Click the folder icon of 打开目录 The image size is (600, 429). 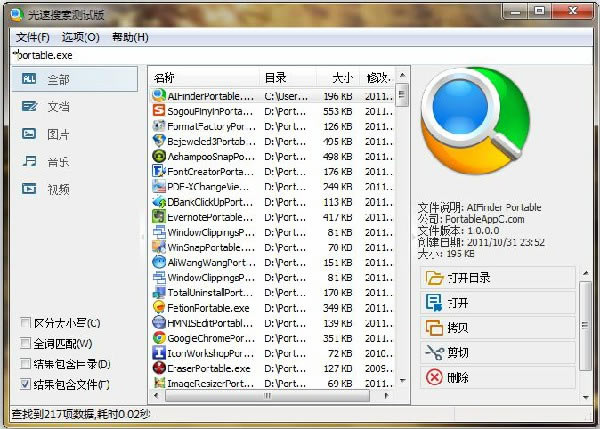click(x=434, y=278)
